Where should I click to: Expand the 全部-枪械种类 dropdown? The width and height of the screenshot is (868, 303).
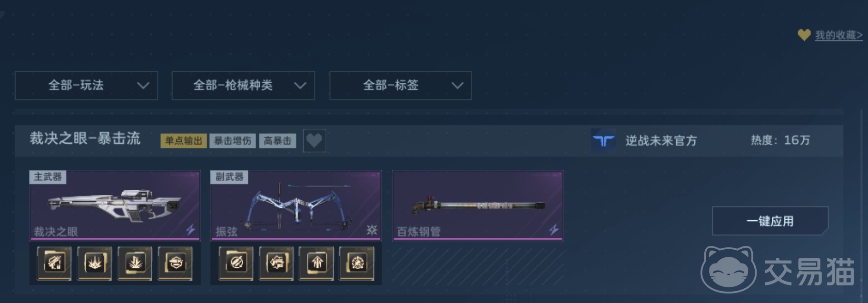(243, 86)
